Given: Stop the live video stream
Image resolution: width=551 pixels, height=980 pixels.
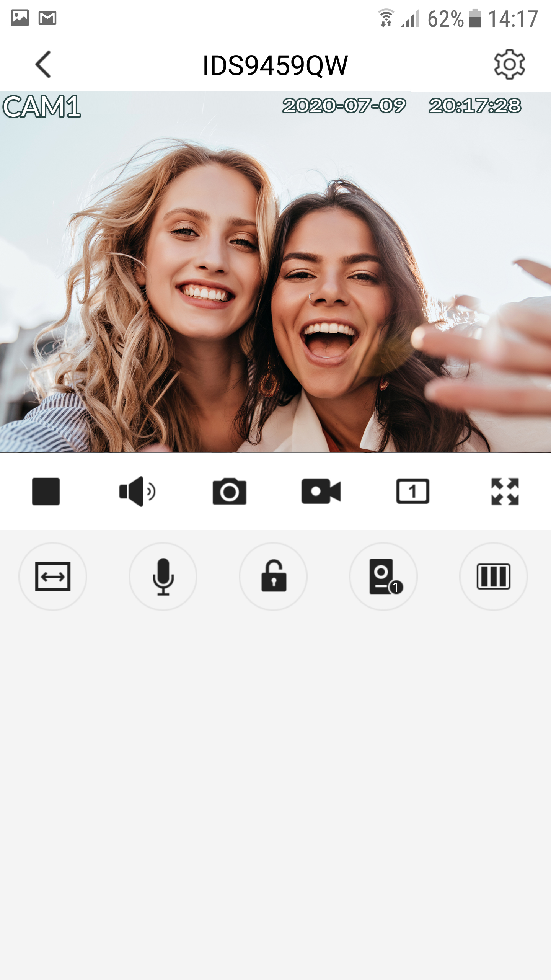Looking at the screenshot, I should pyautogui.click(x=46, y=492).
